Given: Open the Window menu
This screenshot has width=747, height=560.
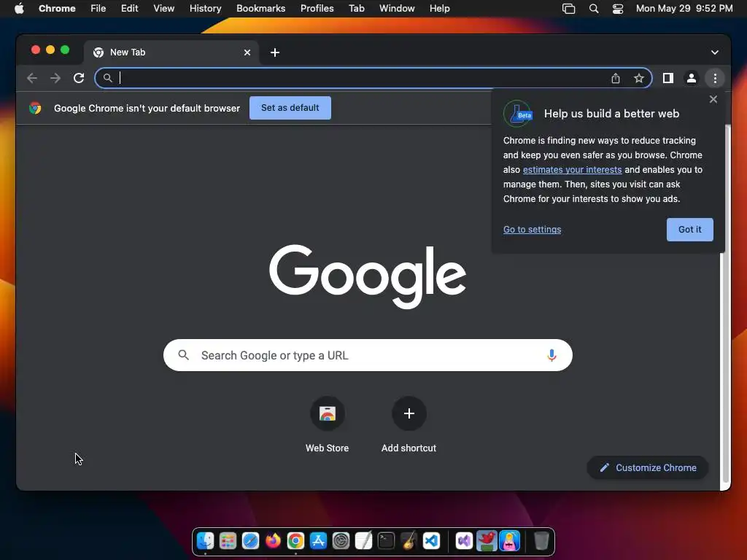Looking at the screenshot, I should (x=397, y=9).
